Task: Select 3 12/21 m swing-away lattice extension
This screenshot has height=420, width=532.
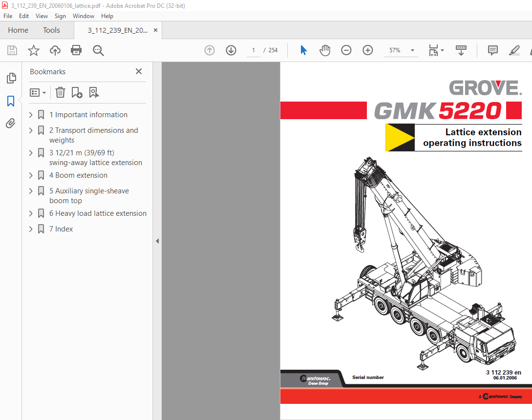Action: 96,158
